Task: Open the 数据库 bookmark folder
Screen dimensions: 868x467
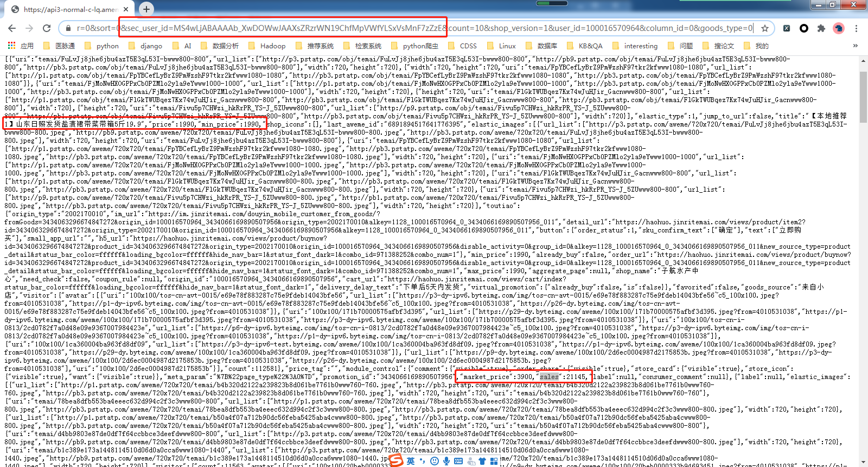Action: coord(541,46)
